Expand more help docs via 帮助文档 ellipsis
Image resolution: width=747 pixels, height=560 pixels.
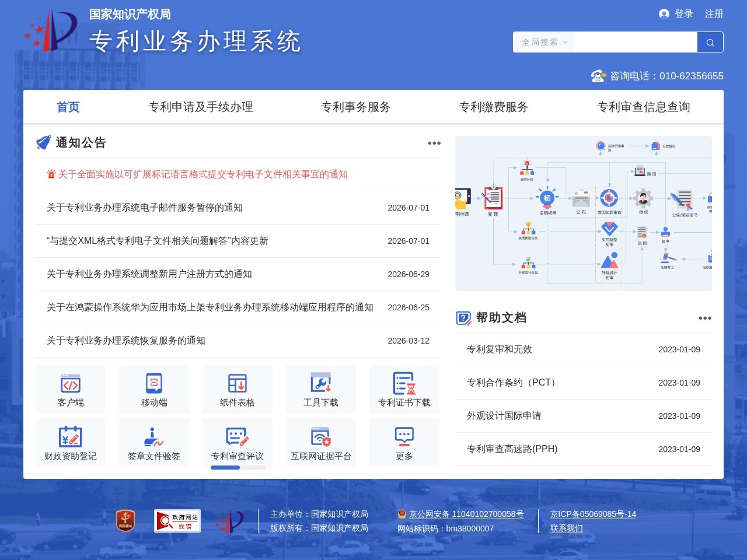pos(705,318)
